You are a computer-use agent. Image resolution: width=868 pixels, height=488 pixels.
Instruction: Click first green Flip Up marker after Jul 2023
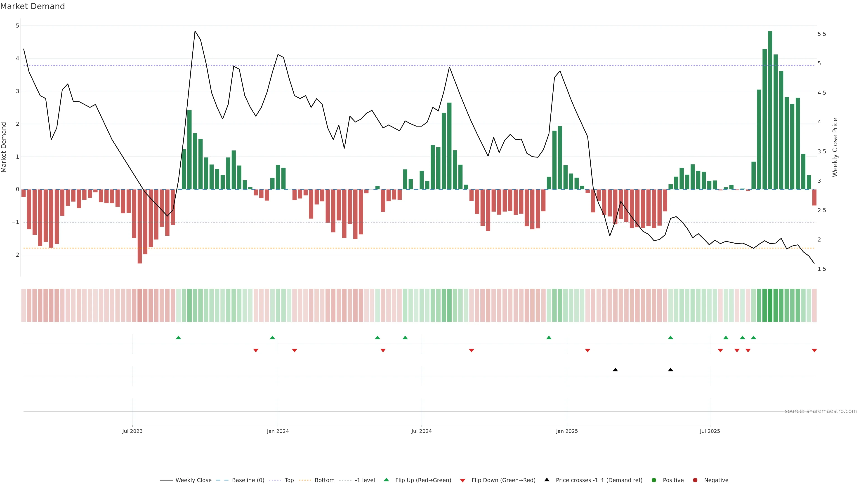179,338
